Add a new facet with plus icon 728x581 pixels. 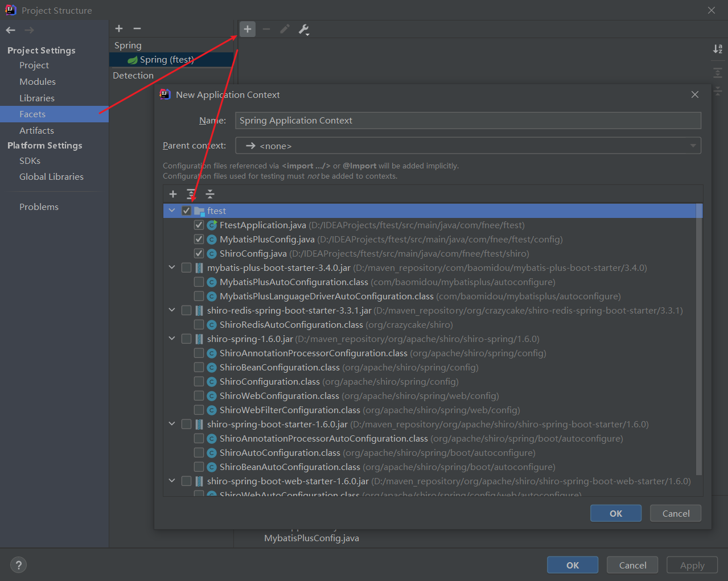pos(119,28)
